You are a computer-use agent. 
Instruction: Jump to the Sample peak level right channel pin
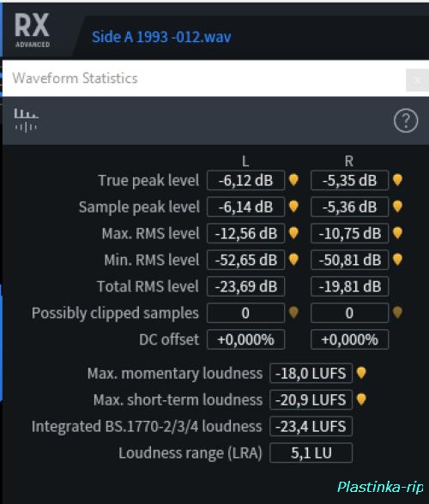(x=397, y=207)
